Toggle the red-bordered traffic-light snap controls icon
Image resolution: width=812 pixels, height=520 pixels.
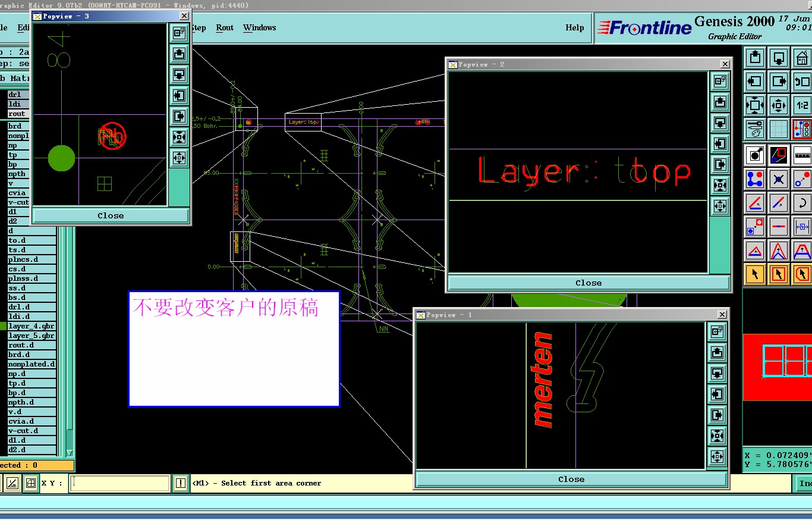pyautogui.click(x=802, y=129)
